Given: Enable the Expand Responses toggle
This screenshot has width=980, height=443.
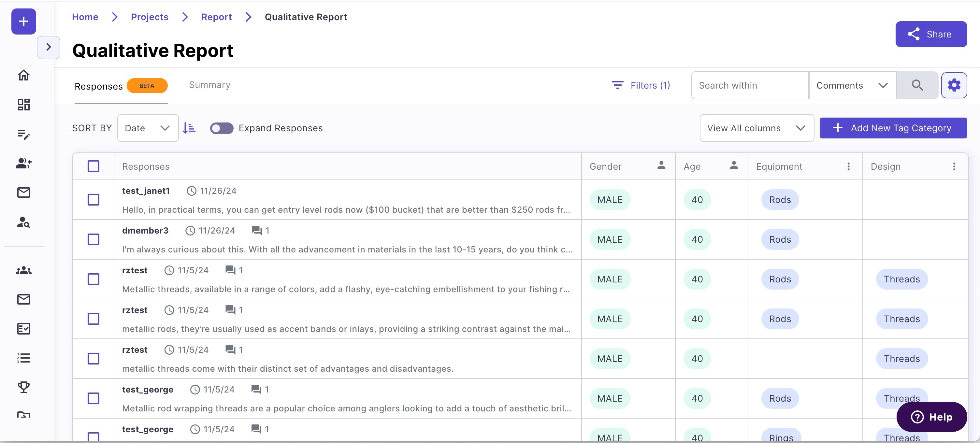Looking at the screenshot, I should coord(222,128).
